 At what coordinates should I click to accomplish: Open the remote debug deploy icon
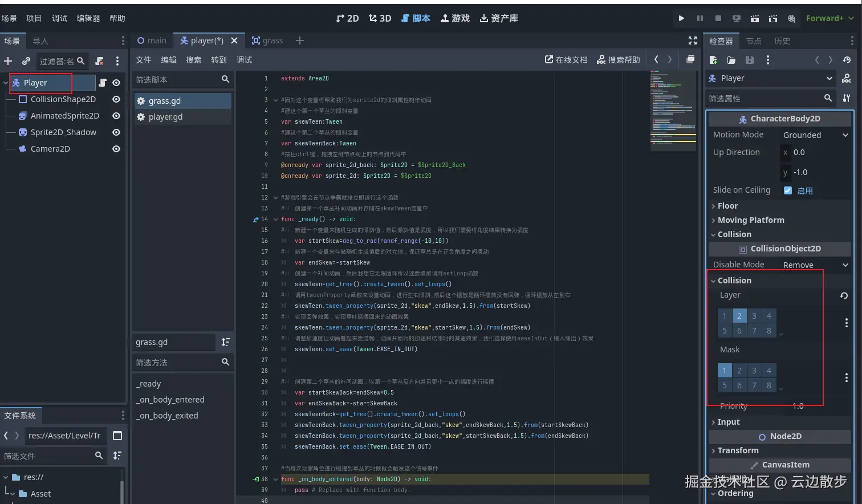point(736,18)
